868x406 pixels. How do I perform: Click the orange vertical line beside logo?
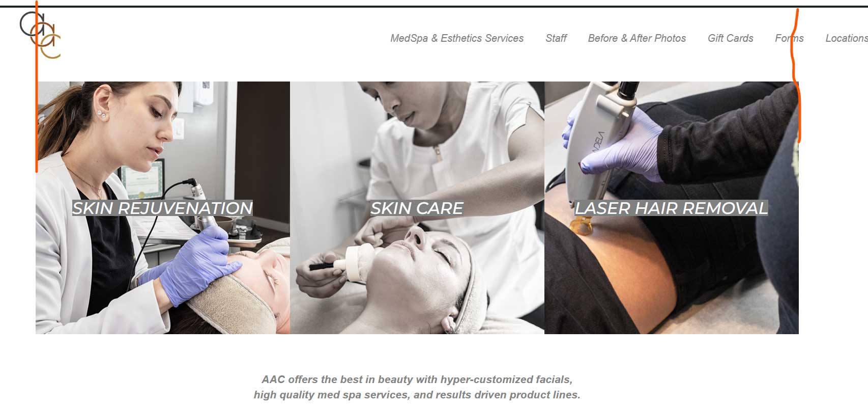37,87
